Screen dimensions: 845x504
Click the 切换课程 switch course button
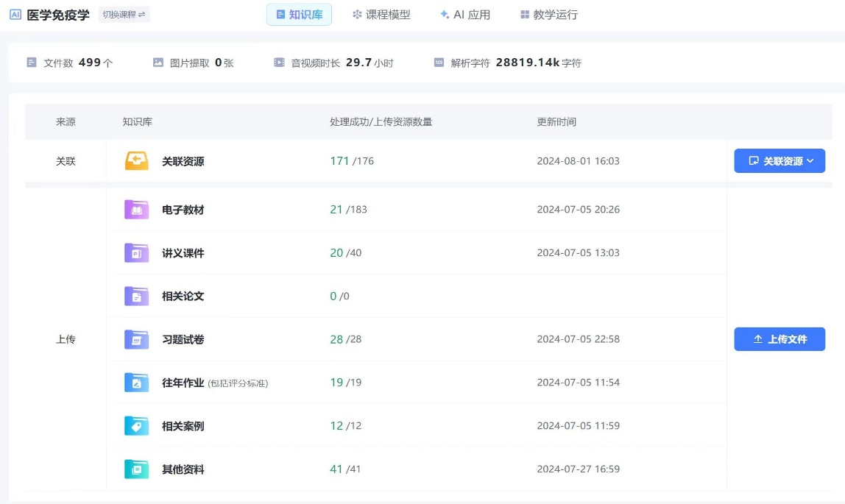click(x=124, y=15)
